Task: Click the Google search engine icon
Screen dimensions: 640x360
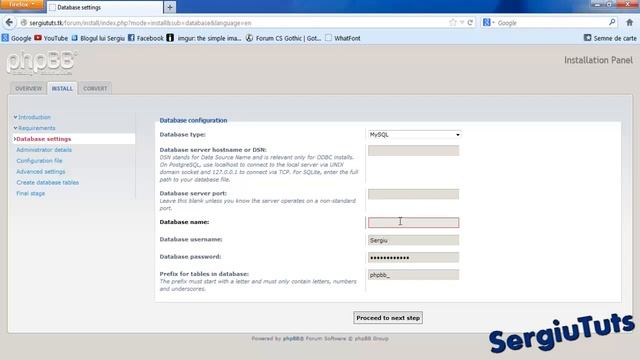Action: coord(487,22)
